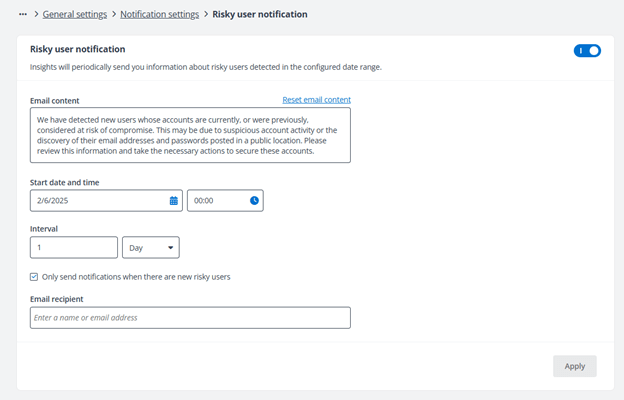Click the Interval number field

pyautogui.click(x=74, y=247)
